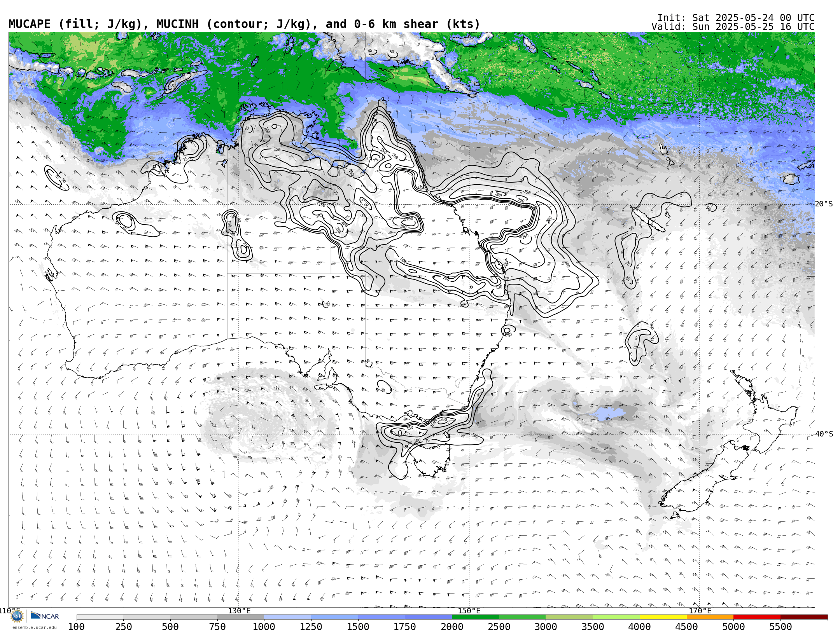Pick the dark gray 750–1000 color bar segment
Viewport: 840px width, 632px height.
[x=241, y=617]
